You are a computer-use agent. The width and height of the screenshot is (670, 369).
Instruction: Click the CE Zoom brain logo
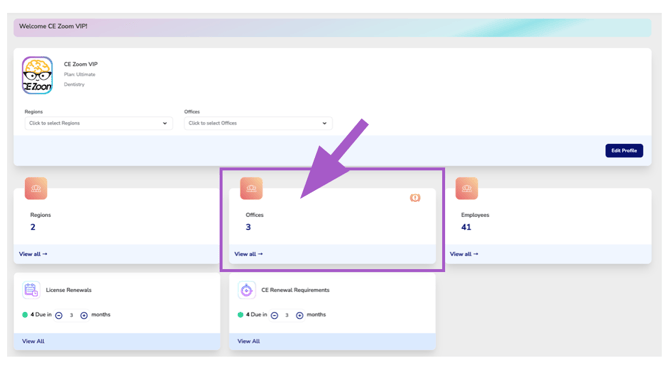[38, 76]
